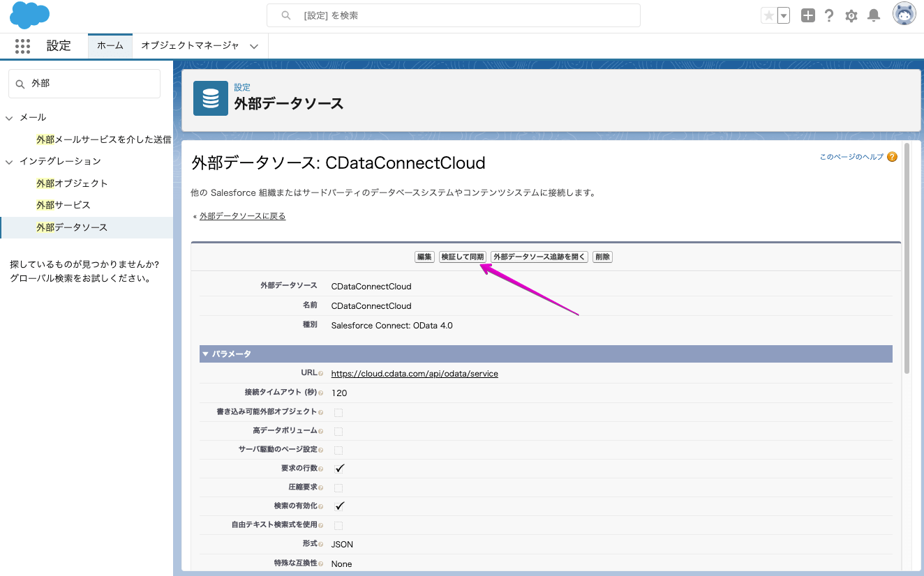Click the orange page help question icon
The width and height of the screenshot is (924, 576).
coord(892,157)
